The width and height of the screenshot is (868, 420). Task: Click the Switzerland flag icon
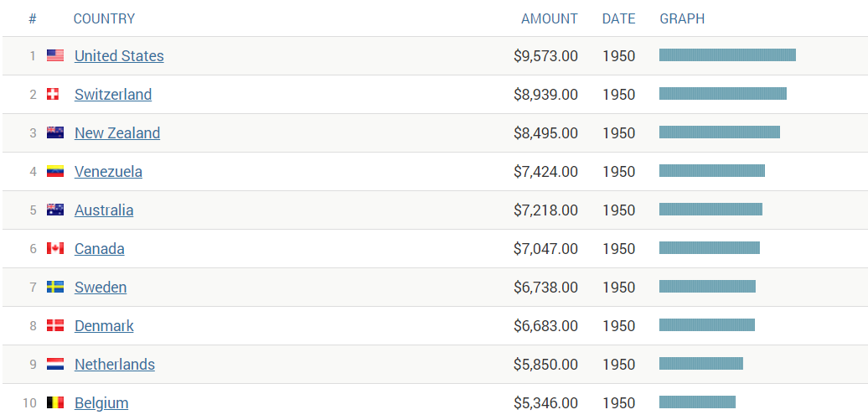pos(53,94)
